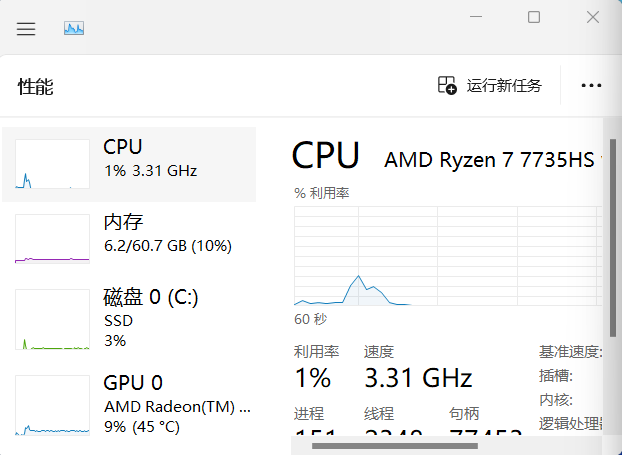The height and width of the screenshot is (455, 622).
Task: Click the horizontal scrollbar at bottom
Action: [x=395, y=446]
